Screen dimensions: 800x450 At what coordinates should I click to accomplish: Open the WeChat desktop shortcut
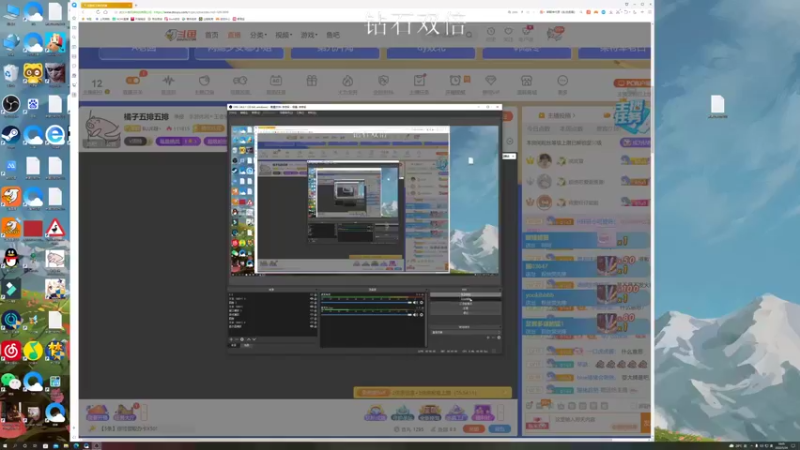point(11,382)
